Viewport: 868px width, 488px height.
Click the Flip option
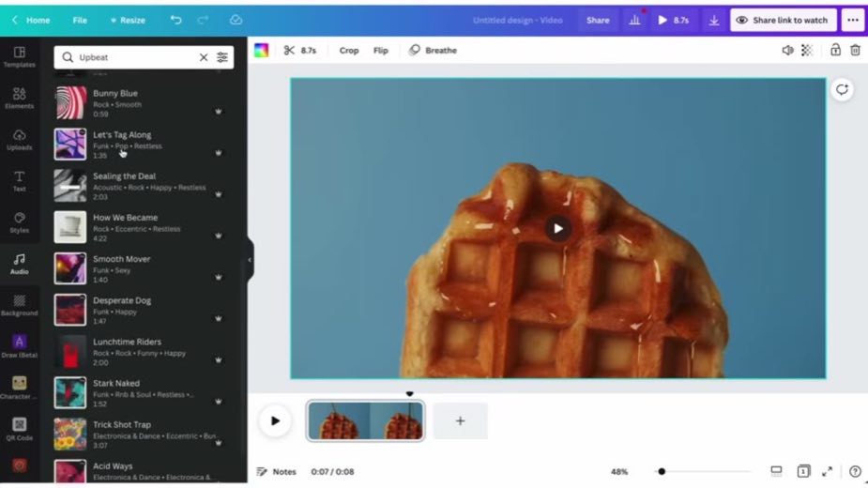pyautogui.click(x=381, y=51)
